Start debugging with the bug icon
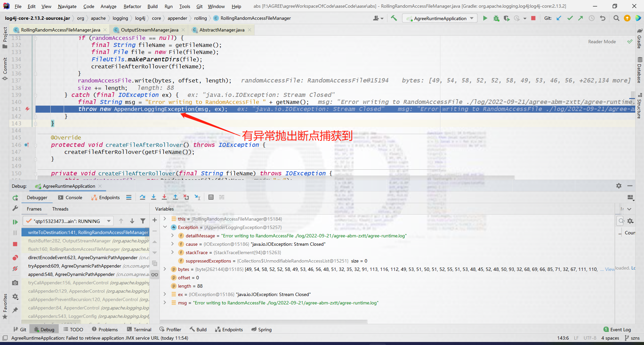 click(x=496, y=18)
